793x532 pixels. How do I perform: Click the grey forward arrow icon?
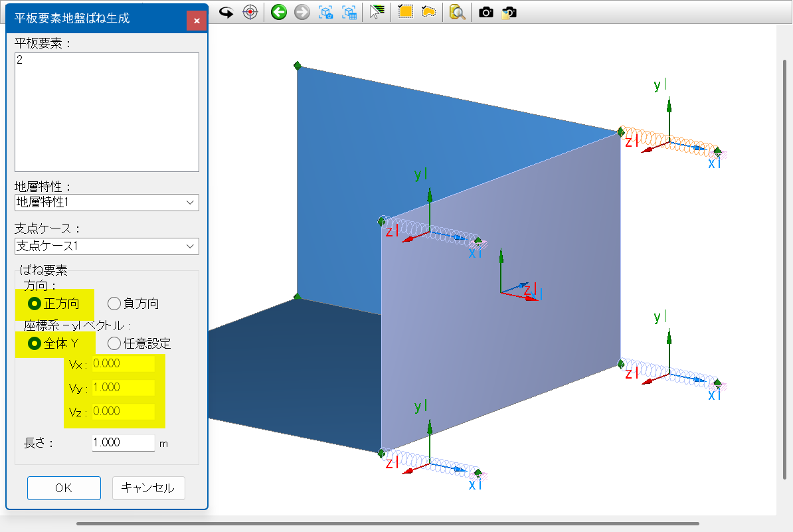tap(302, 12)
